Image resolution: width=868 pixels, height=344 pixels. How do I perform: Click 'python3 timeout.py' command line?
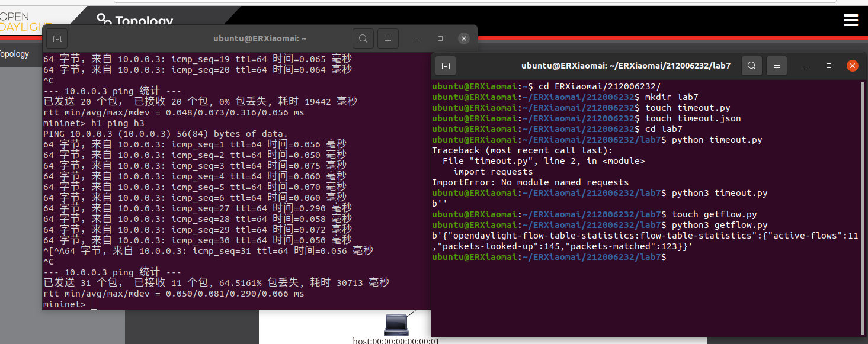click(x=600, y=193)
